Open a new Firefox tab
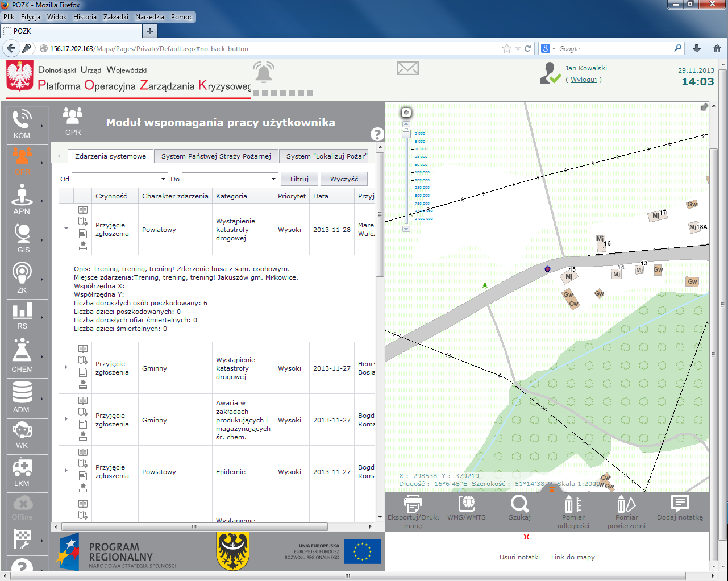The height and width of the screenshot is (581, 728). tap(149, 31)
